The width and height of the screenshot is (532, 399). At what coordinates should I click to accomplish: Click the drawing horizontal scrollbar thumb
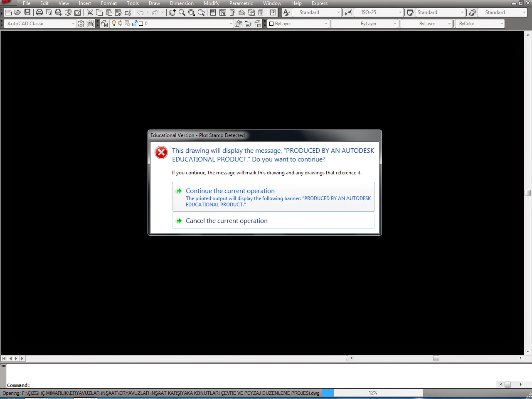(x=436, y=358)
